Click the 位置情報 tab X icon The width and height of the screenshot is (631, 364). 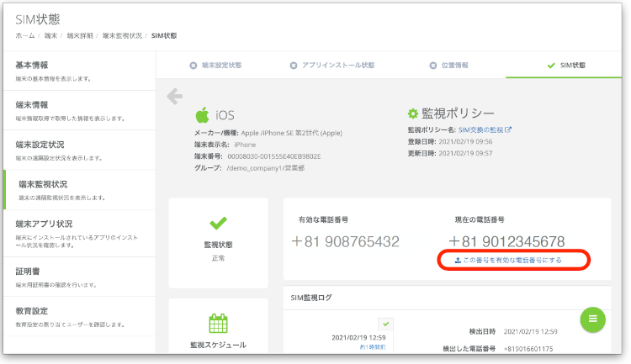click(432, 66)
